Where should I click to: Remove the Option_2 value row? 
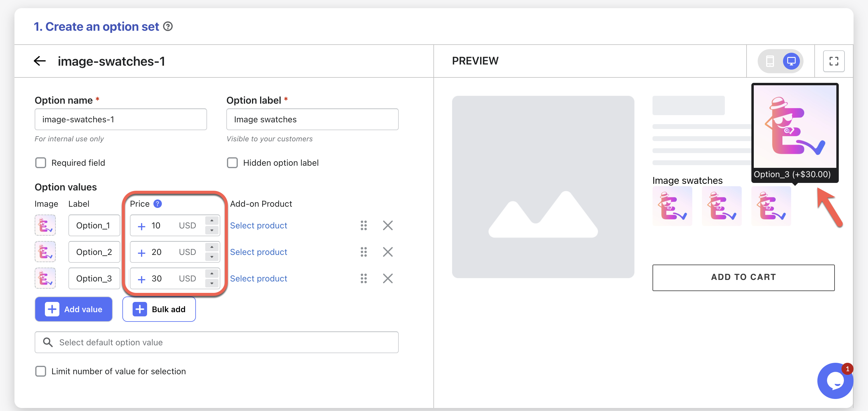click(x=388, y=252)
